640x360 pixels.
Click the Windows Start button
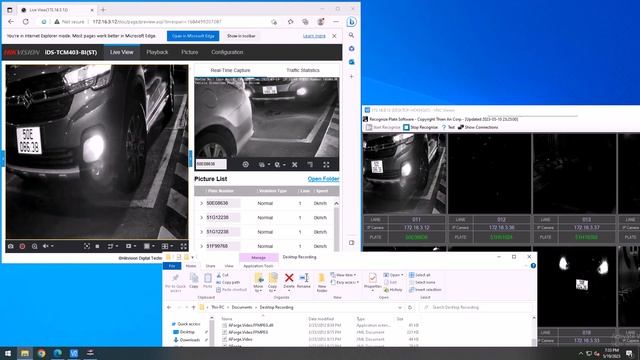[x=8, y=353]
